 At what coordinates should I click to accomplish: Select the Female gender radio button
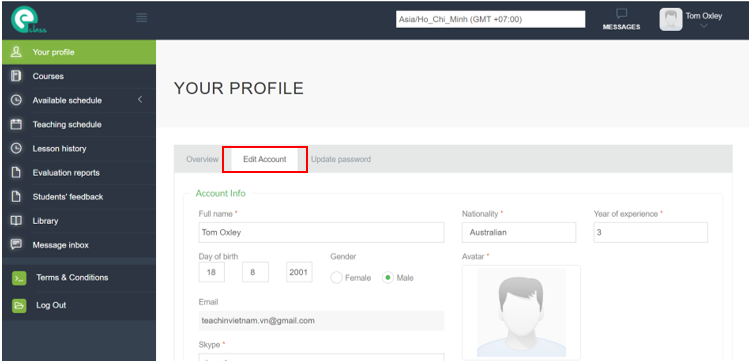(336, 278)
